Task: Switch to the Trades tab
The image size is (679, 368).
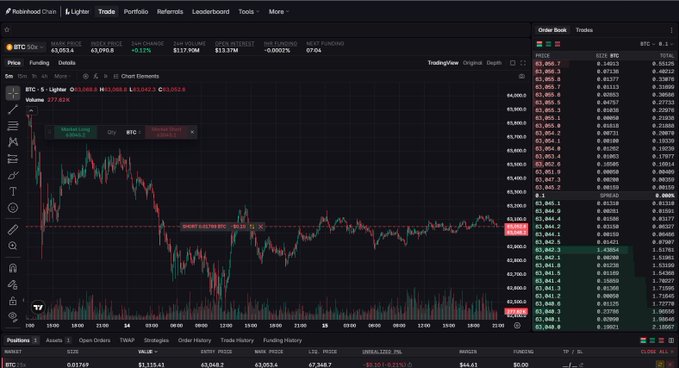Action: pyautogui.click(x=584, y=30)
